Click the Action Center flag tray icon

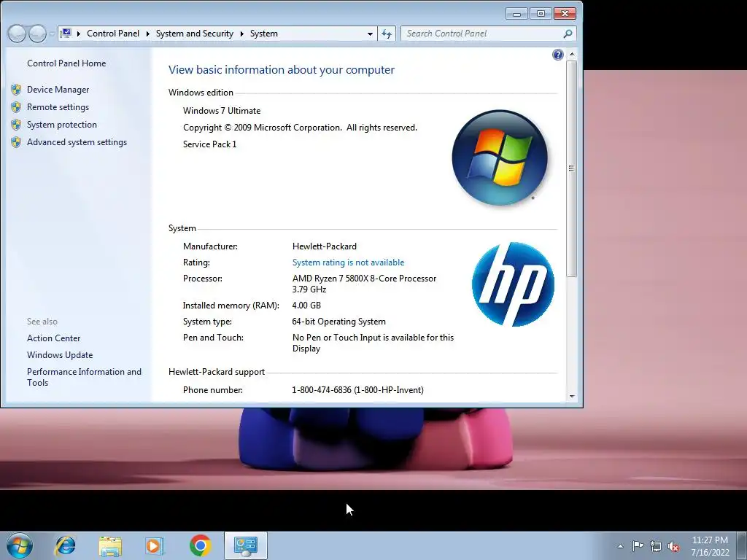638,546
